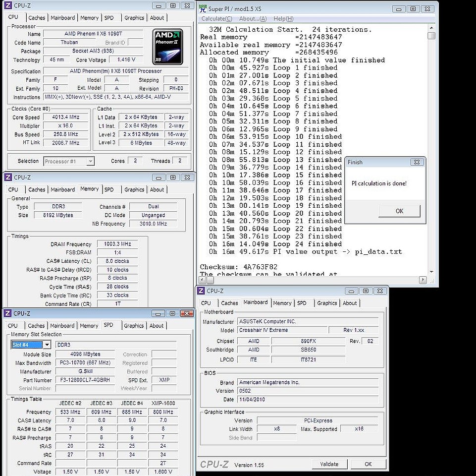Click the chipset value 890FX
The width and height of the screenshot is (476, 476).
308,341
